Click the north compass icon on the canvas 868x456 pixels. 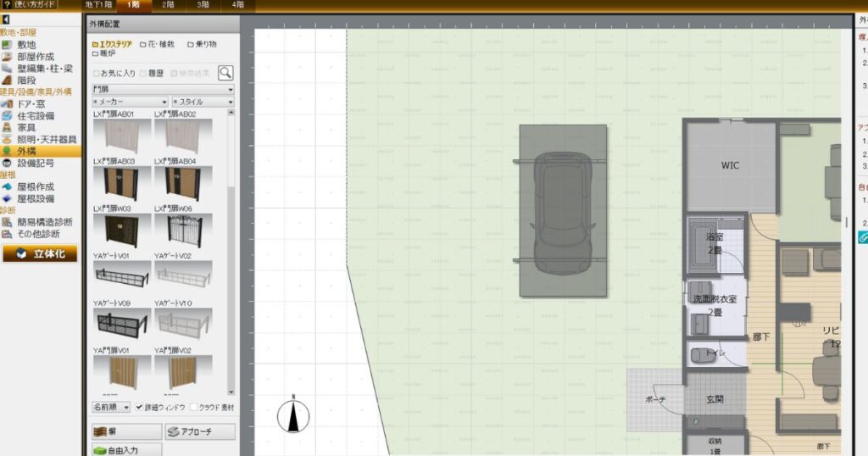click(292, 415)
